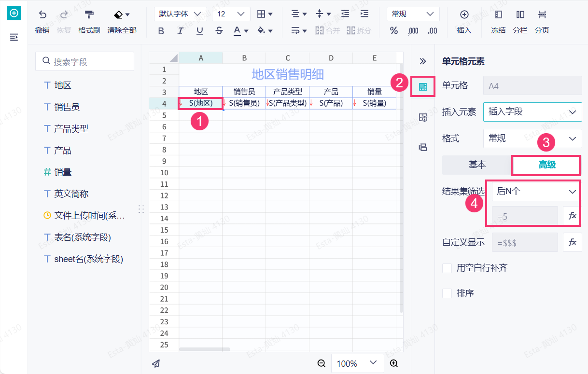The height and width of the screenshot is (374, 588).
Task: Click the Insert (插入) button
Action: click(464, 22)
